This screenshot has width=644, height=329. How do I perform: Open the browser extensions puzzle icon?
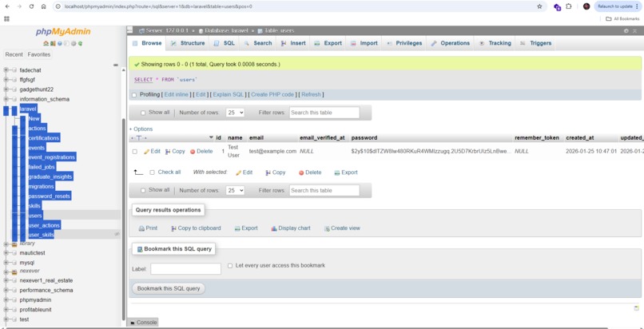(x=569, y=6)
